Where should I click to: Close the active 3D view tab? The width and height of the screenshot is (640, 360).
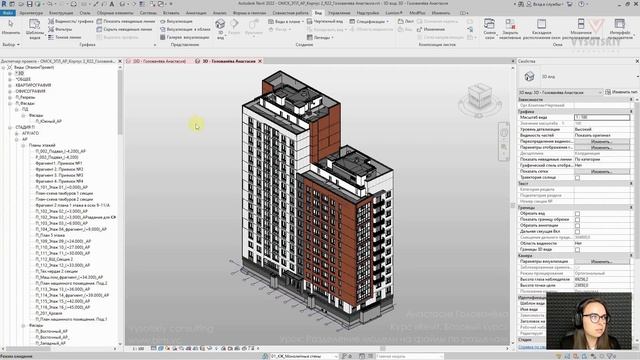[260, 61]
